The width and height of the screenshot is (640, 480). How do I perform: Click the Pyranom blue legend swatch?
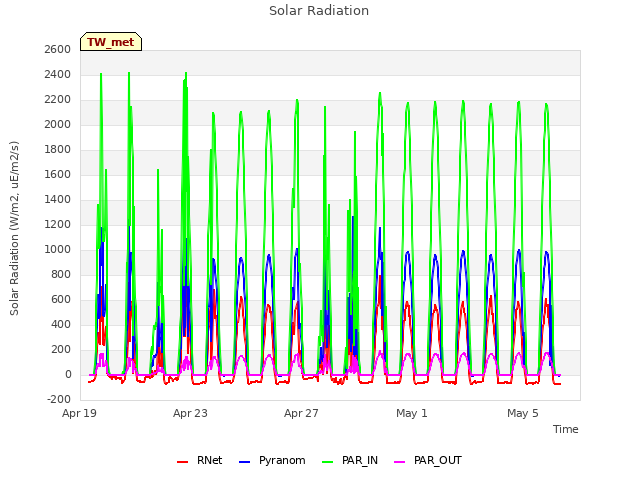[244, 462]
